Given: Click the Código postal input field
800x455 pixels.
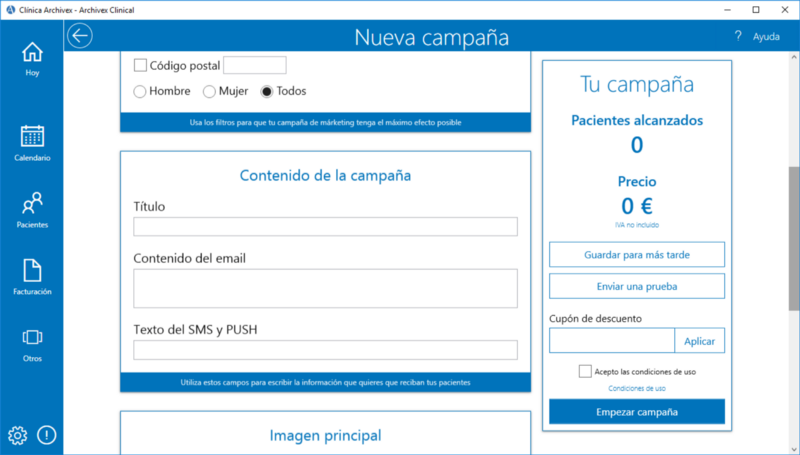Looking at the screenshot, I should [255, 65].
